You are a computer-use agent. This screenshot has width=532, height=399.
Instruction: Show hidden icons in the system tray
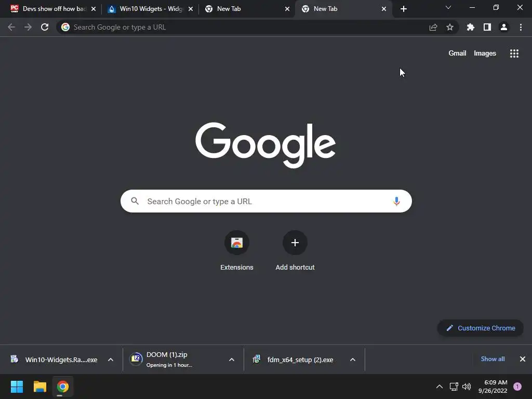tap(440, 387)
